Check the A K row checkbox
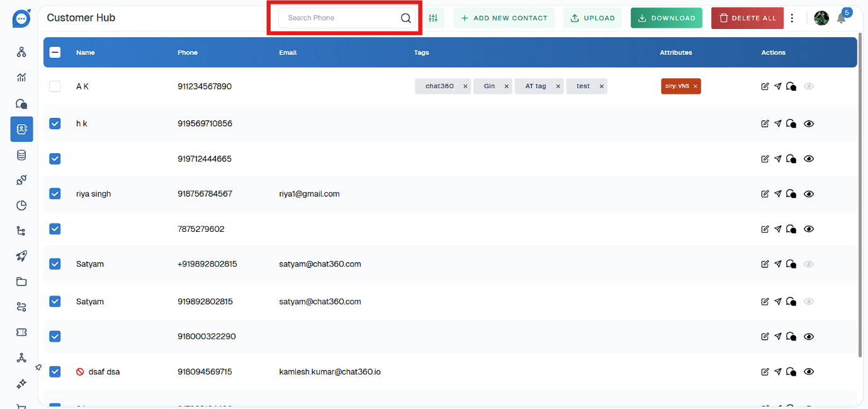Image resolution: width=868 pixels, height=409 pixels. click(55, 86)
